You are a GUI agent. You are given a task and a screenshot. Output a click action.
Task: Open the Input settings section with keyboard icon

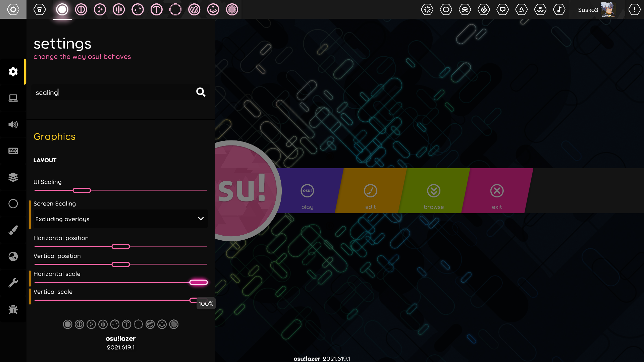(x=13, y=151)
